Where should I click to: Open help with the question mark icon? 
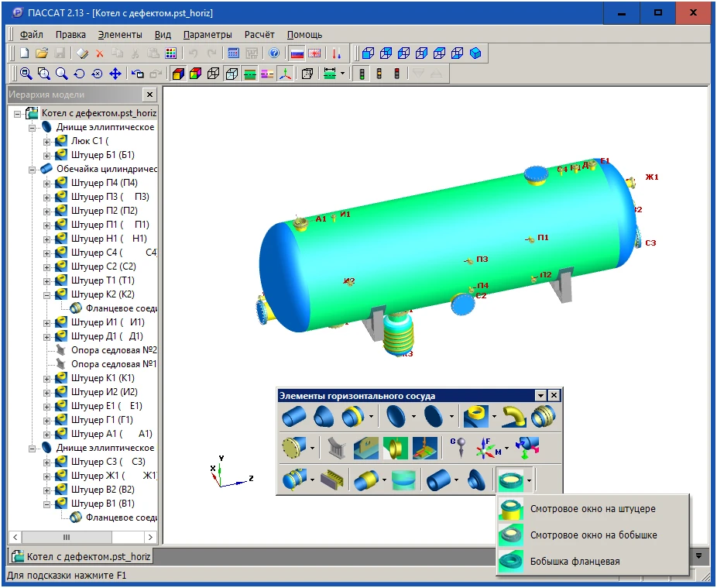coord(274,53)
